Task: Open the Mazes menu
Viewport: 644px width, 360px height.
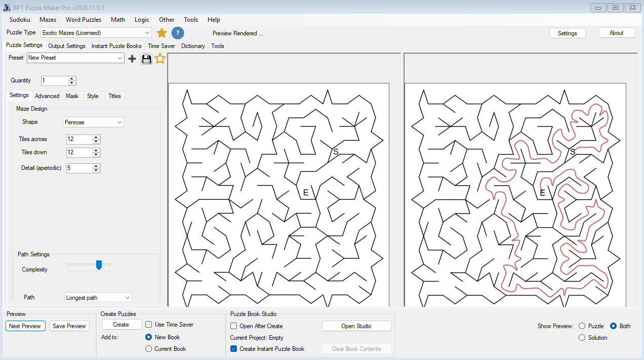Action: pyautogui.click(x=48, y=20)
